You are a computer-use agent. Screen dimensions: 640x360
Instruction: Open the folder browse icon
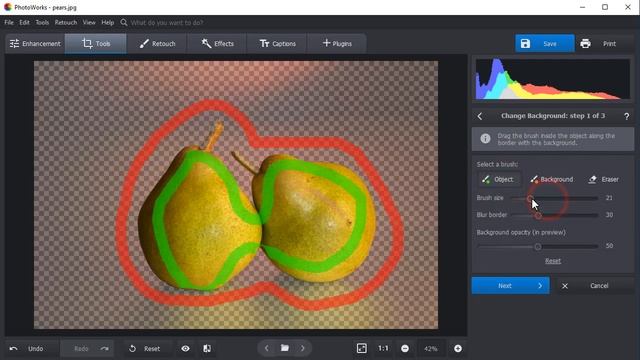click(x=285, y=348)
